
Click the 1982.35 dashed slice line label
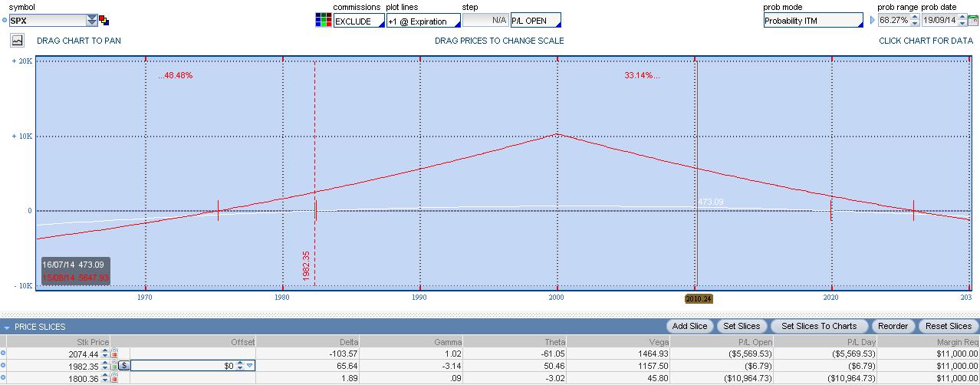point(306,266)
